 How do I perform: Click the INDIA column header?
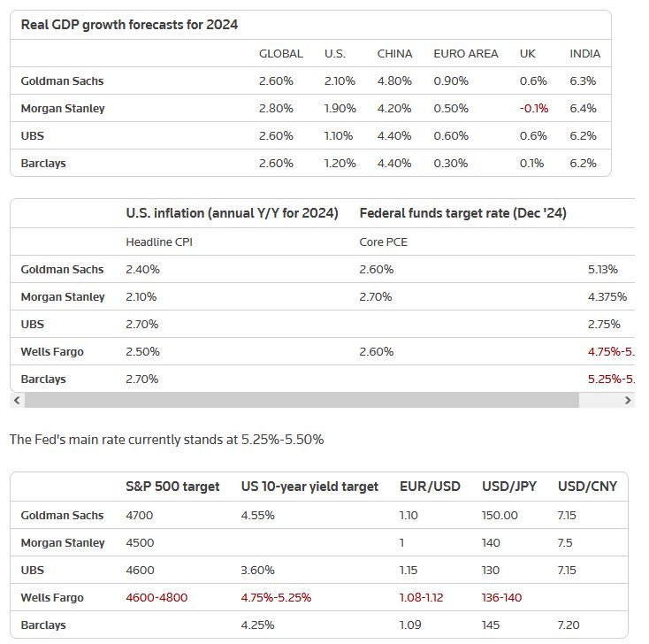pos(584,54)
